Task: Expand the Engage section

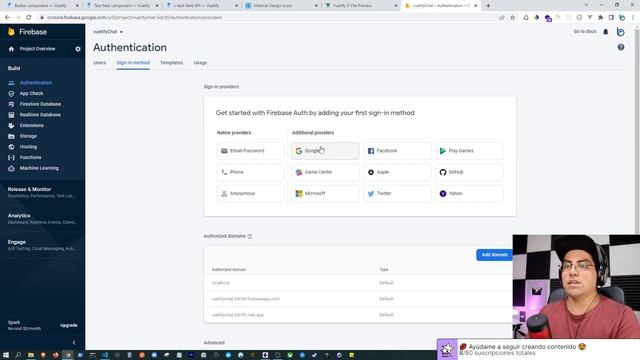Action: point(41,245)
